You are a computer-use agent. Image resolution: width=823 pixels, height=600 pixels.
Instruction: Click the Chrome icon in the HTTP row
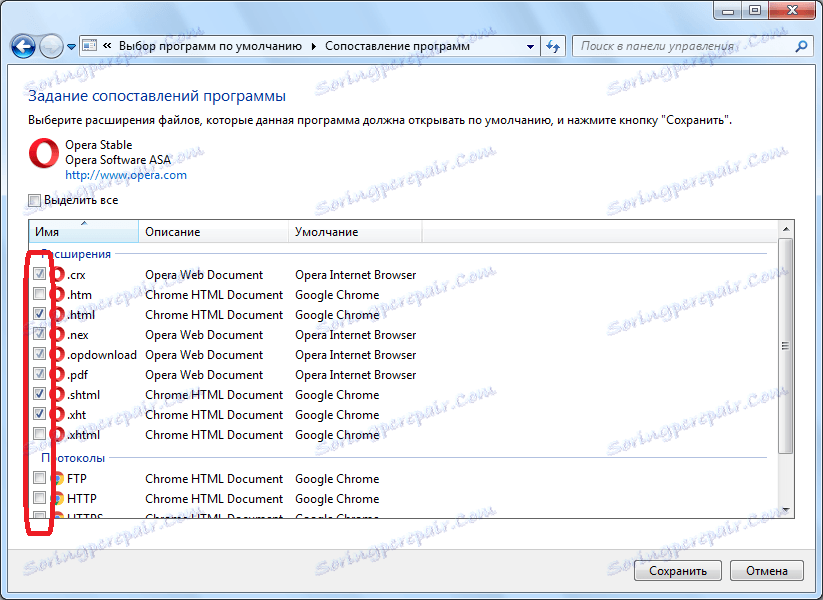(x=58, y=499)
